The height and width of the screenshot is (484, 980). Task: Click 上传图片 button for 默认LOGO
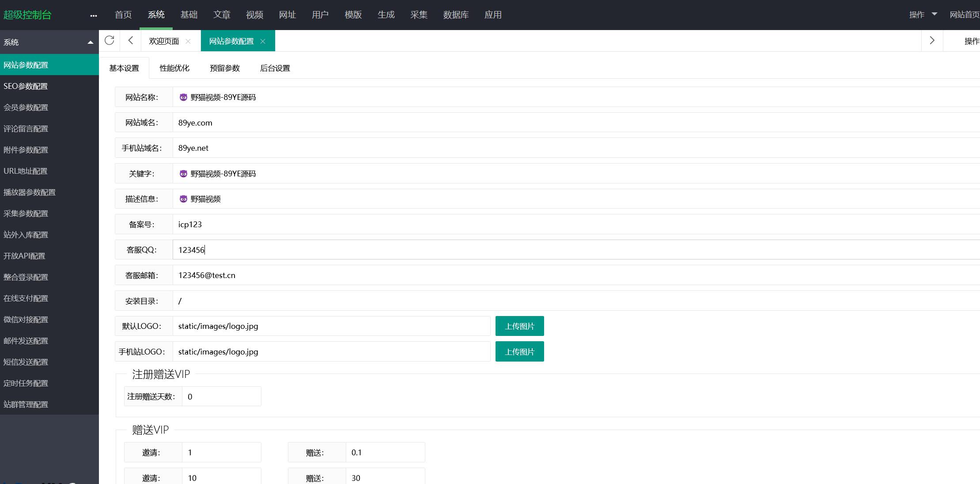(520, 326)
